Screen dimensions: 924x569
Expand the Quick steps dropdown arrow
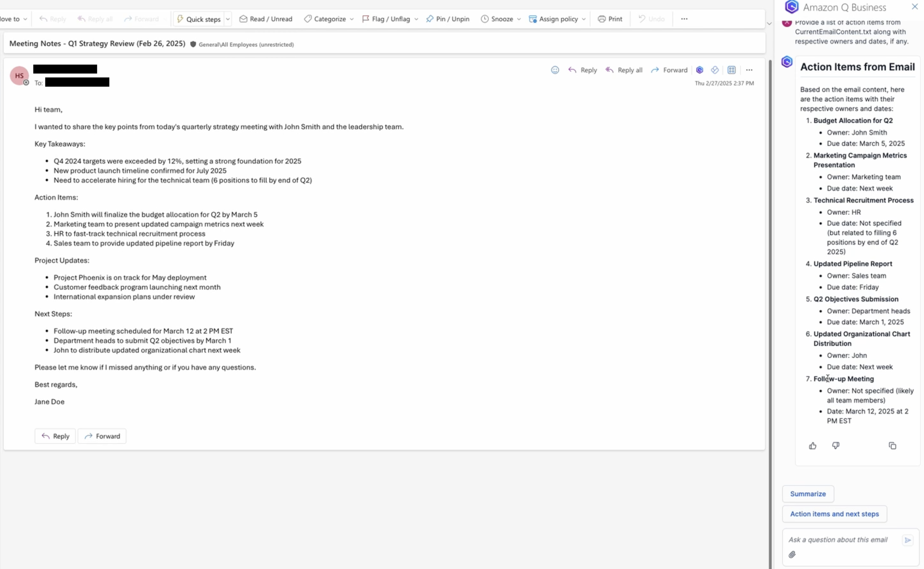tap(228, 19)
